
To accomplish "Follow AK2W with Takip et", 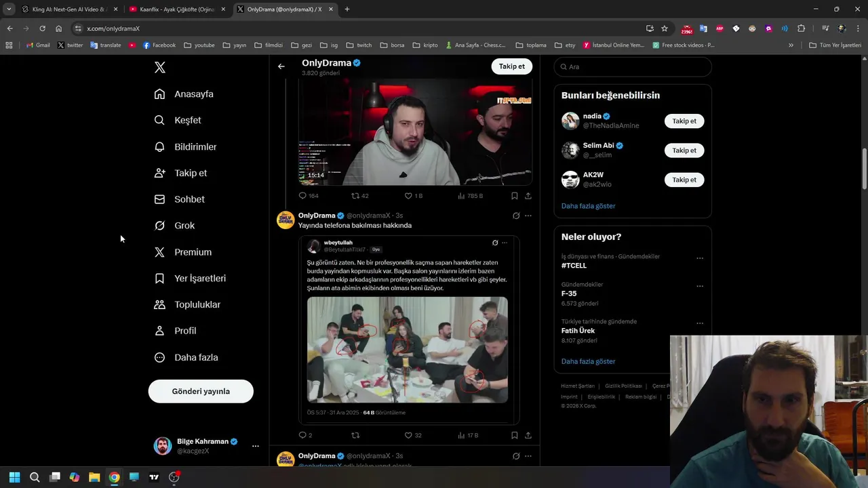I will pos(684,180).
